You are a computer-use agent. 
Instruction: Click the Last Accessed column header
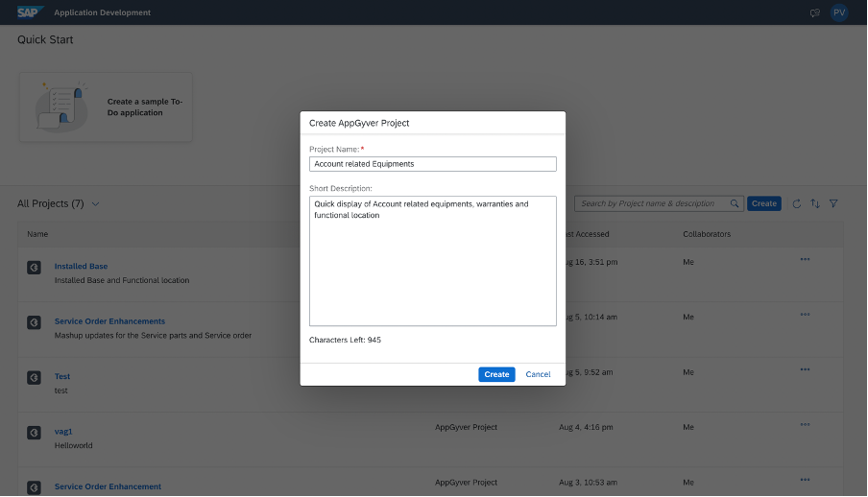tap(588, 234)
